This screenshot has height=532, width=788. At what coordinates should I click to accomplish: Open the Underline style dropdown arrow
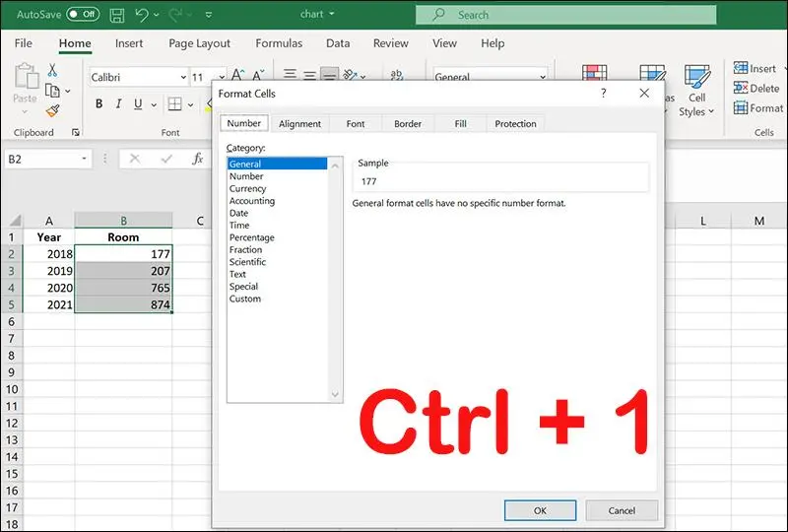click(154, 104)
